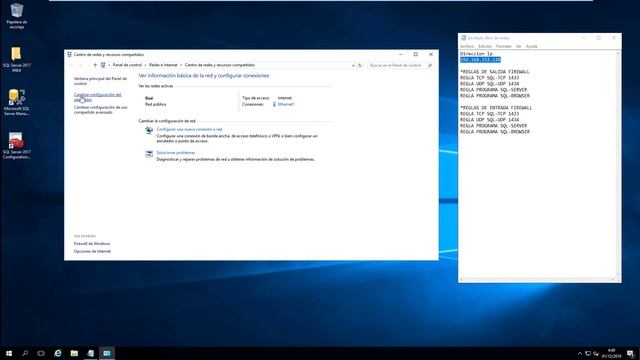The width and height of the screenshot is (640, 360).
Task: Click the Direccion Ip line in Notepad
Action: click(x=476, y=54)
